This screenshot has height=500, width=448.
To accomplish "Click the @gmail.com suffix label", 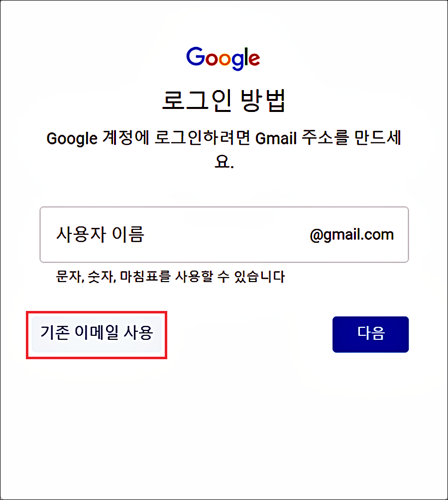I will tap(351, 235).
